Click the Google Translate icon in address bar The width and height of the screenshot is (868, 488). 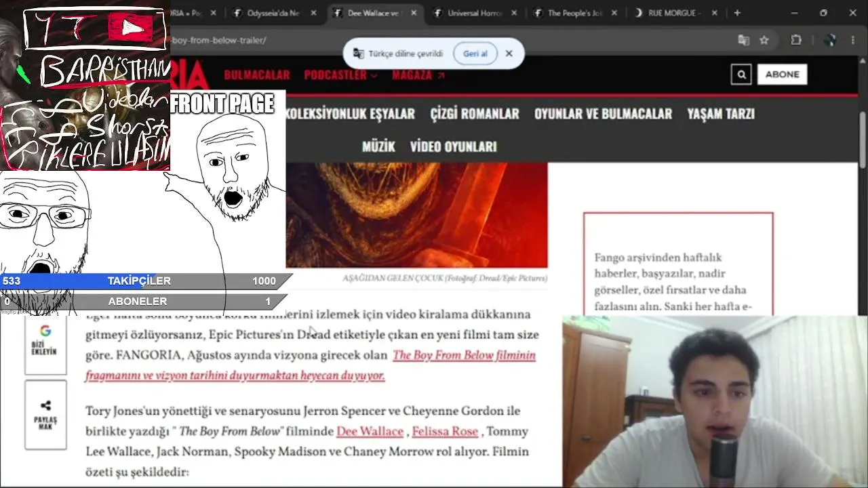tap(743, 40)
